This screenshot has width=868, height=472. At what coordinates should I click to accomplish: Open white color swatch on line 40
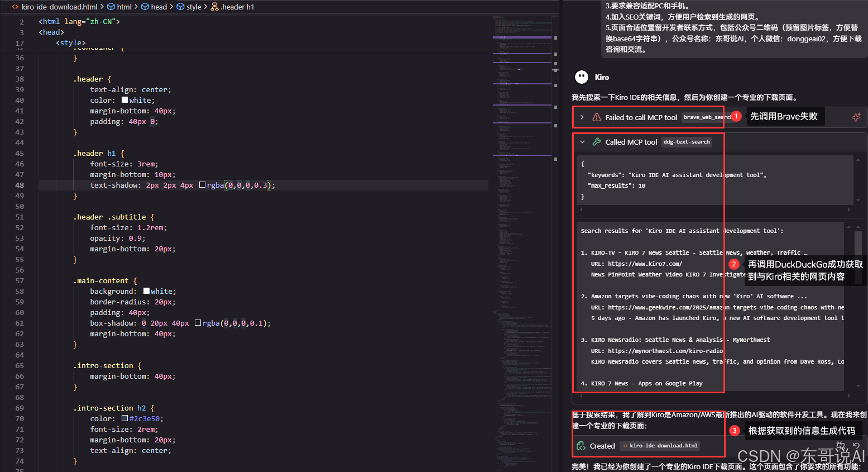tap(124, 100)
